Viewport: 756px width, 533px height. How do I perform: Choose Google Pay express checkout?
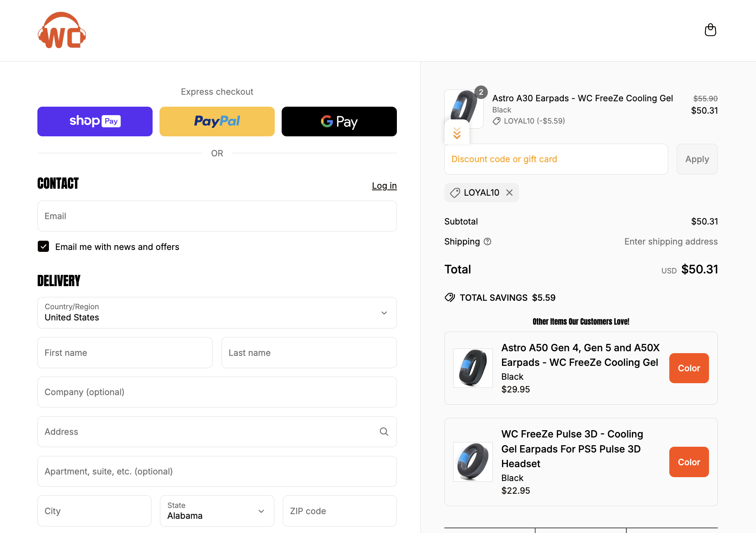(x=339, y=121)
